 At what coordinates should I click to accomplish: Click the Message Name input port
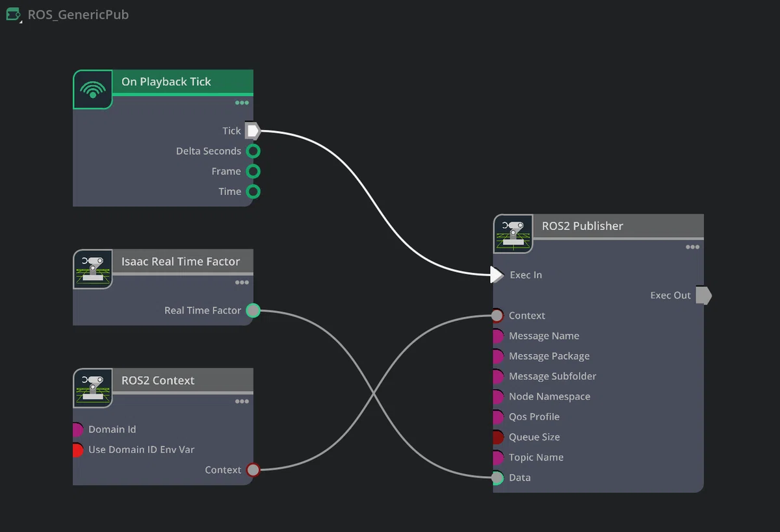[x=498, y=336]
